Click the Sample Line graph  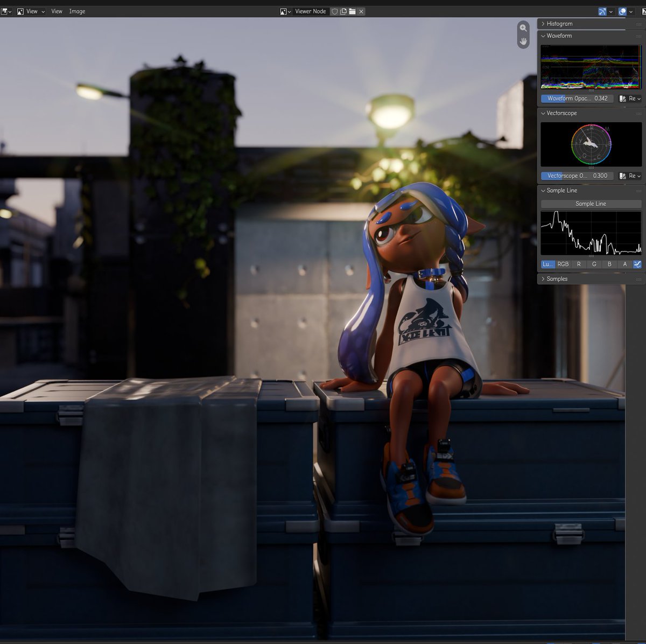(591, 233)
